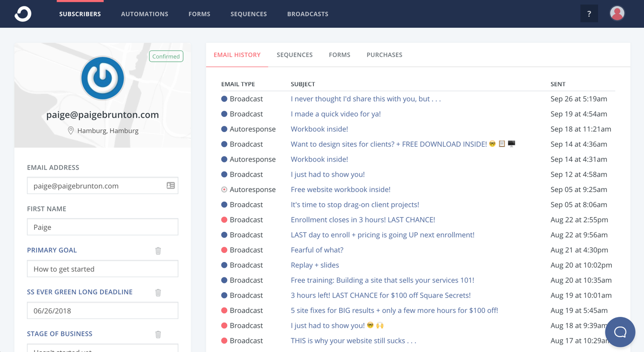Click the blue status dot beside Replay + slides

pyautogui.click(x=224, y=265)
